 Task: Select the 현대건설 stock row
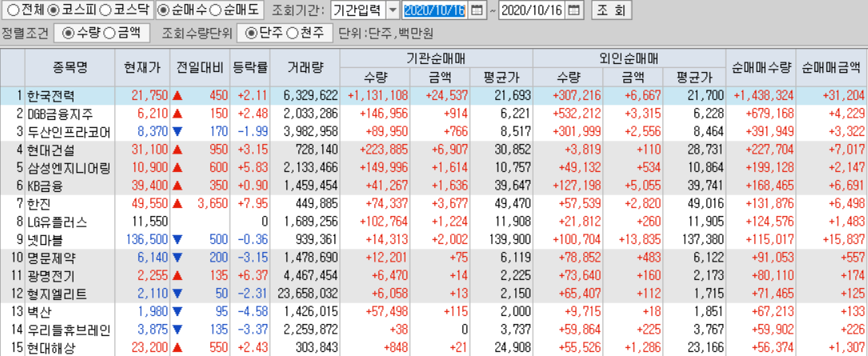tap(434, 150)
